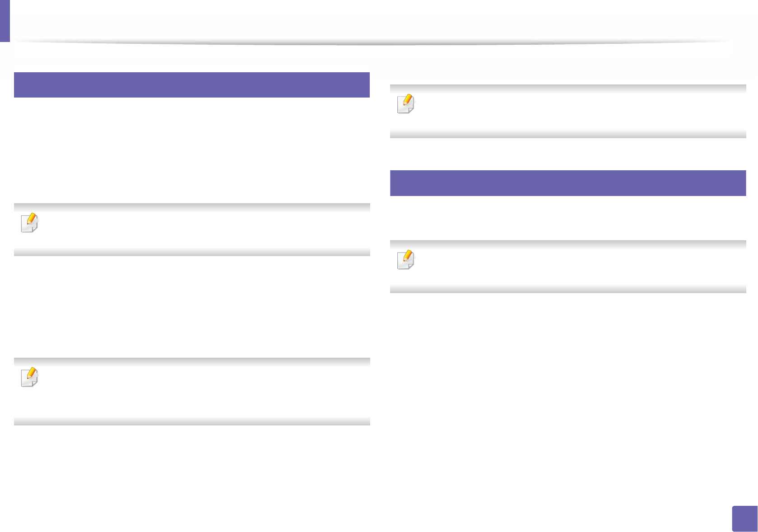Click the blank area between the two left note boxes

[x=192, y=307]
